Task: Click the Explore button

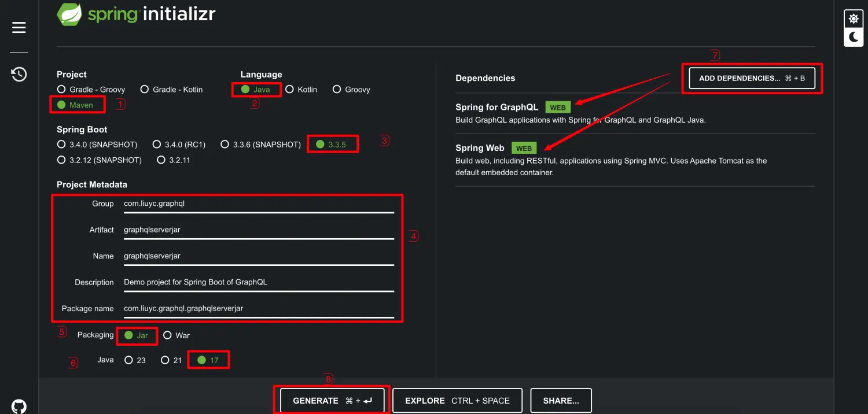Action: [x=457, y=401]
